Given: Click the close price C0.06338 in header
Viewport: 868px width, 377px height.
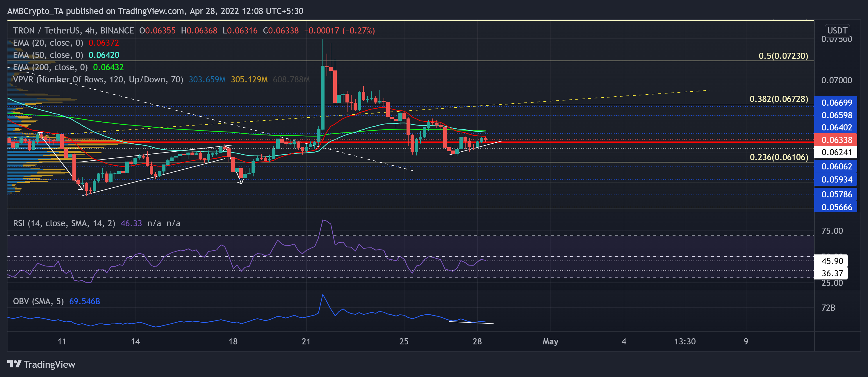Looking at the screenshot, I should click(281, 30).
